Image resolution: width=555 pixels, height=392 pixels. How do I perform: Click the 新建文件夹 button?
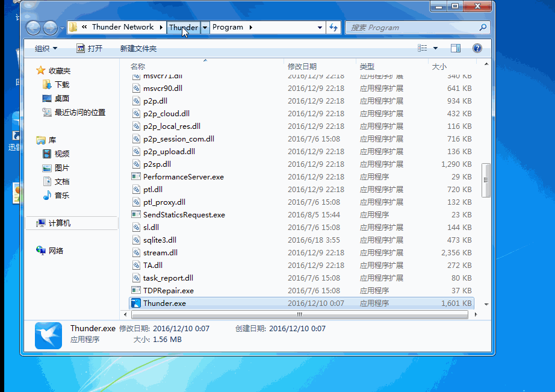(x=138, y=48)
